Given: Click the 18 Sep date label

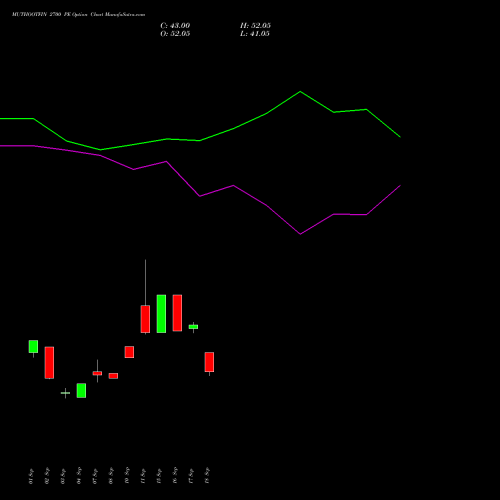Looking at the screenshot, I should (x=207, y=476).
